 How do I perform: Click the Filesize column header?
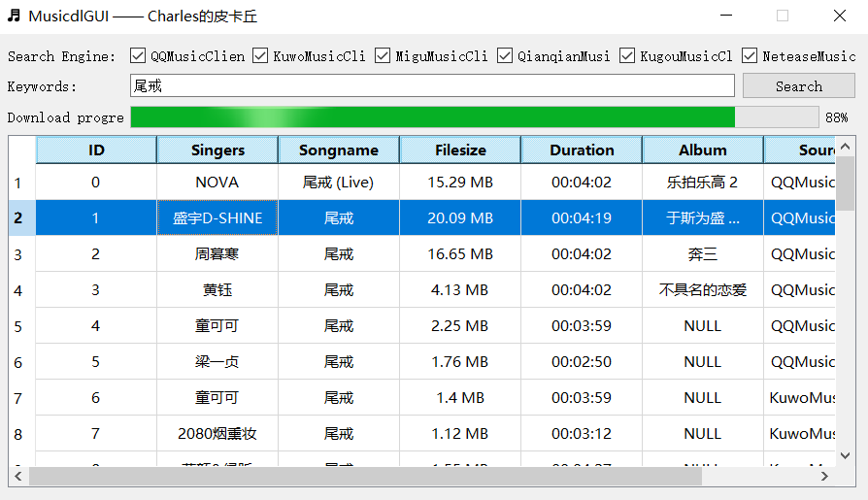pos(460,150)
